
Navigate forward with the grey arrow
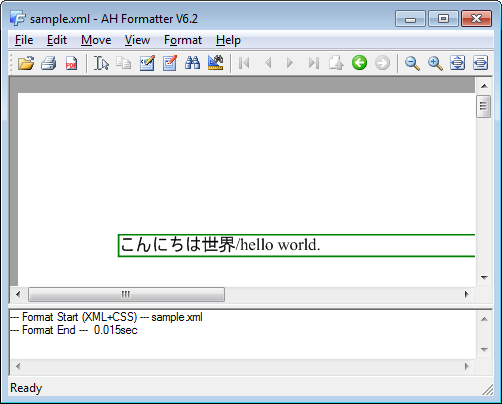coord(382,63)
